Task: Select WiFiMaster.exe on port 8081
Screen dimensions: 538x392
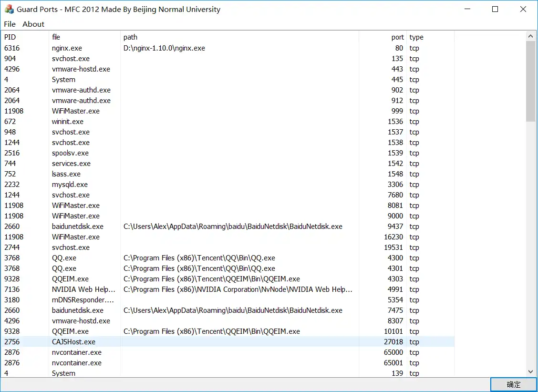Action: coord(228,206)
